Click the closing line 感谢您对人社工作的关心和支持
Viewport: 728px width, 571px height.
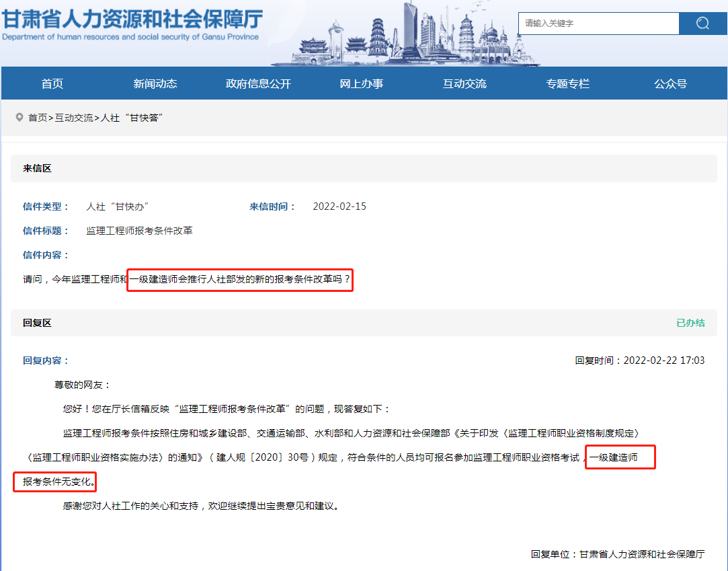pyautogui.click(x=202, y=506)
